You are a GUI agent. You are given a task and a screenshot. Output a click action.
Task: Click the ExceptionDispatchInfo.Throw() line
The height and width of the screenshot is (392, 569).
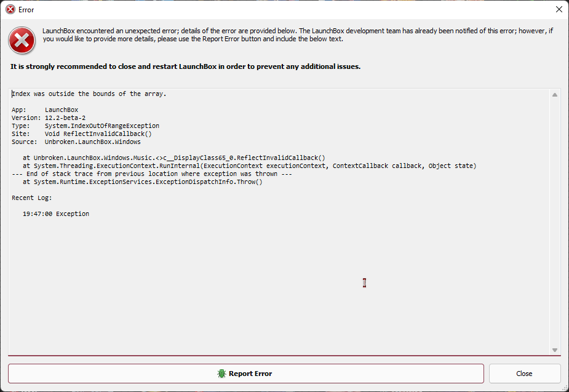click(142, 182)
